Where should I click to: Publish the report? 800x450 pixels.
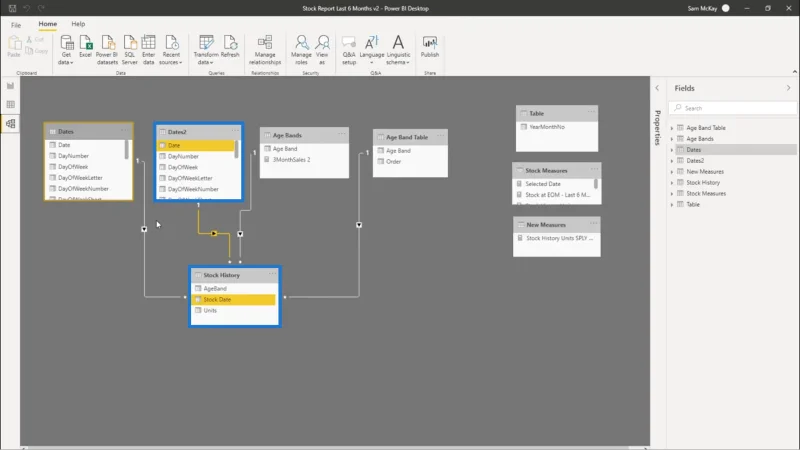(x=430, y=46)
